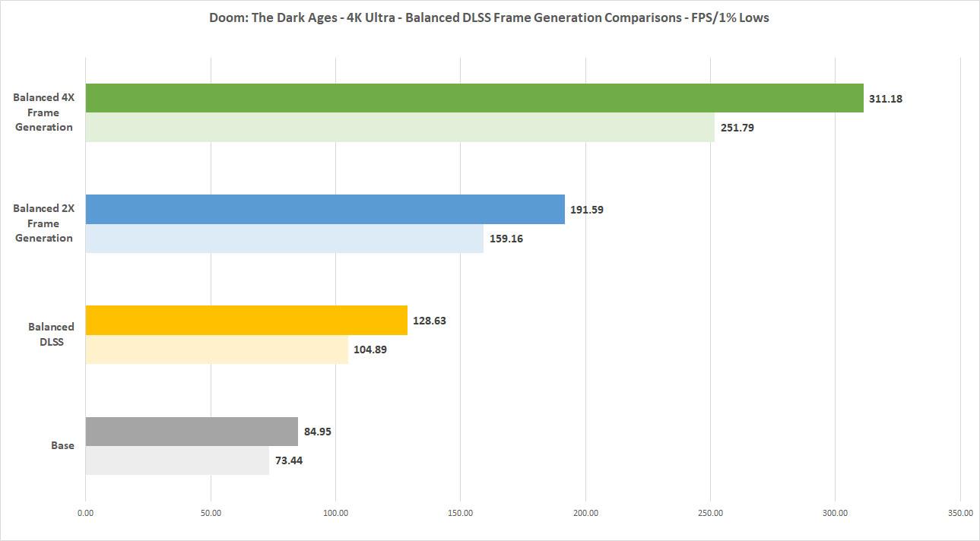Click the Base category label

(x=62, y=445)
